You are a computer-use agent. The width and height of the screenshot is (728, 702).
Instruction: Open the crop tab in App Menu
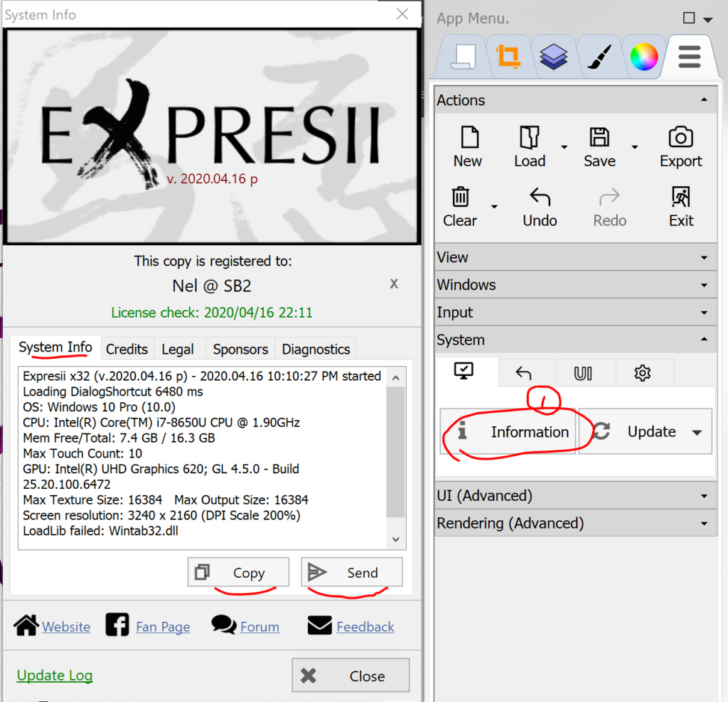508,57
